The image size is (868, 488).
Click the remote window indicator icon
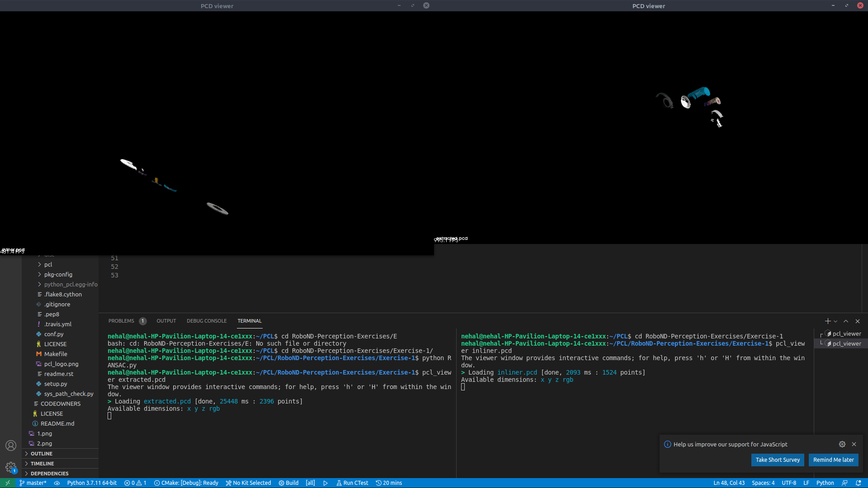click(x=8, y=483)
